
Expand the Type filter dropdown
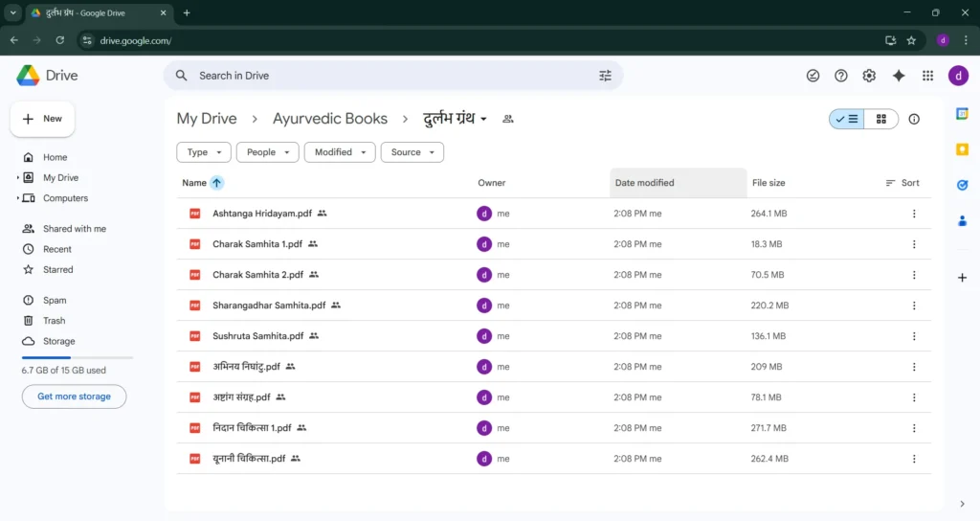(x=204, y=152)
